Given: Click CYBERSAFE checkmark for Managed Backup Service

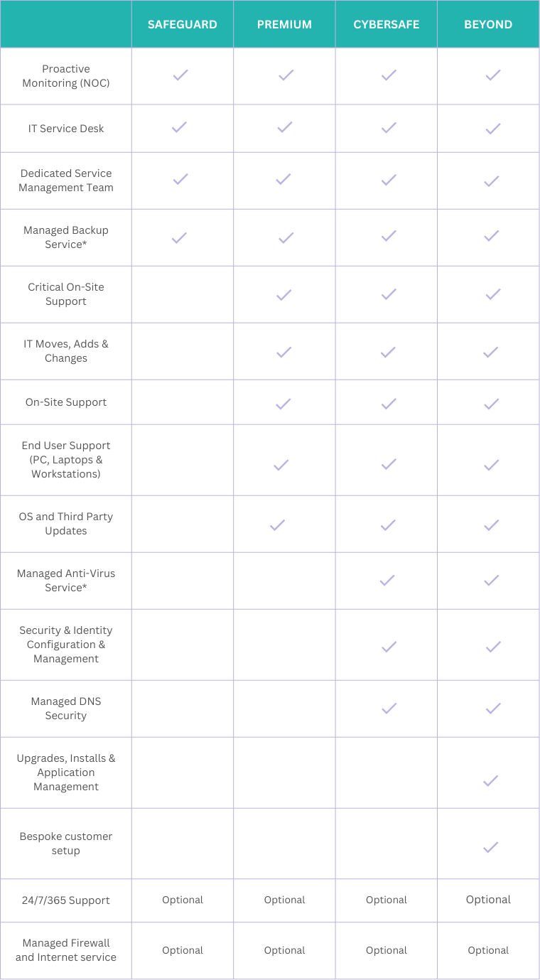Looking at the screenshot, I should point(388,236).
